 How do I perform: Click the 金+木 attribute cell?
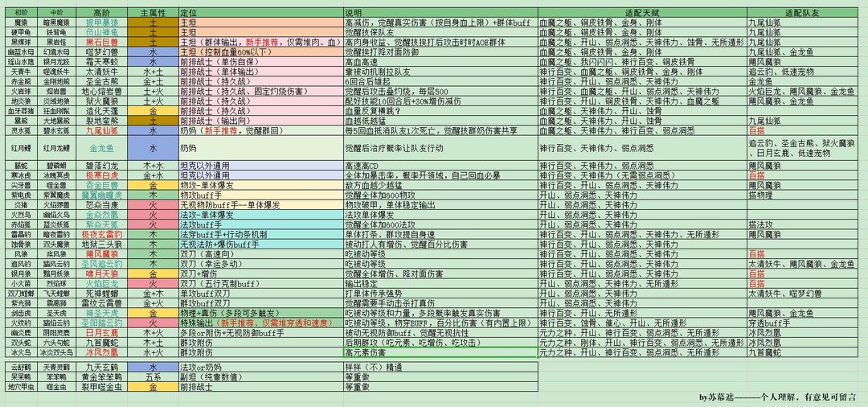point(153,293)
